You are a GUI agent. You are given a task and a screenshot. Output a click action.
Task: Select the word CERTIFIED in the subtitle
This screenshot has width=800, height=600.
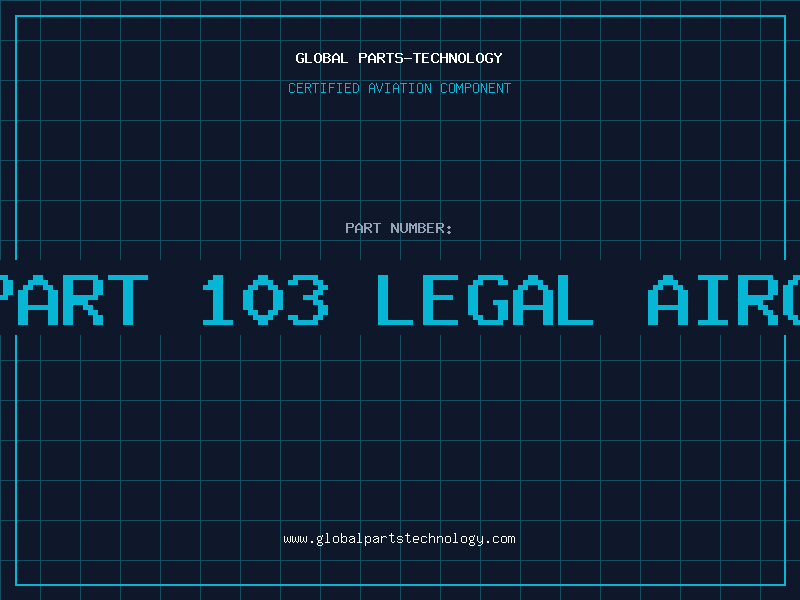click(324, 88)
